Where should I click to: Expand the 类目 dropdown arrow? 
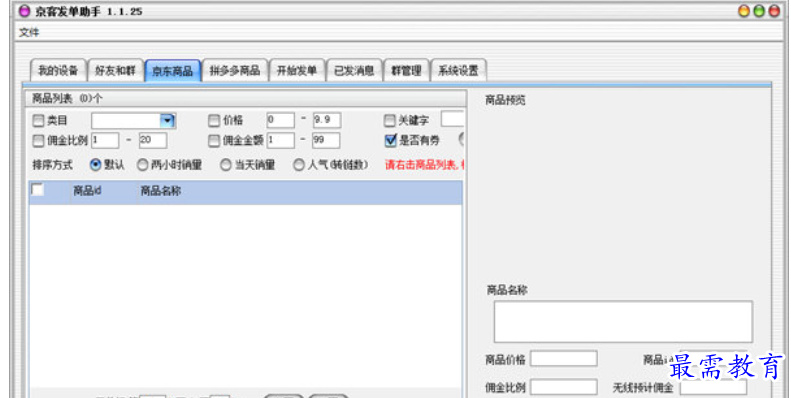pos(167,121)
